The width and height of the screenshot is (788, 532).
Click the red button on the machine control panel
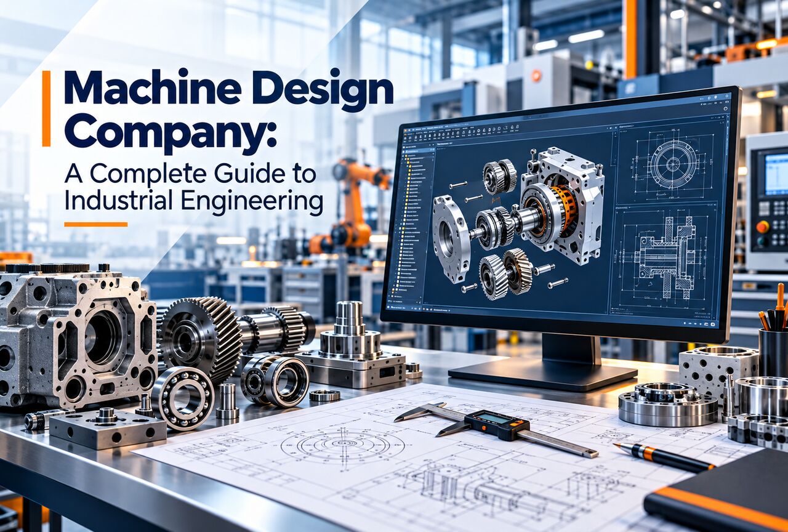(x=762, y=227)
